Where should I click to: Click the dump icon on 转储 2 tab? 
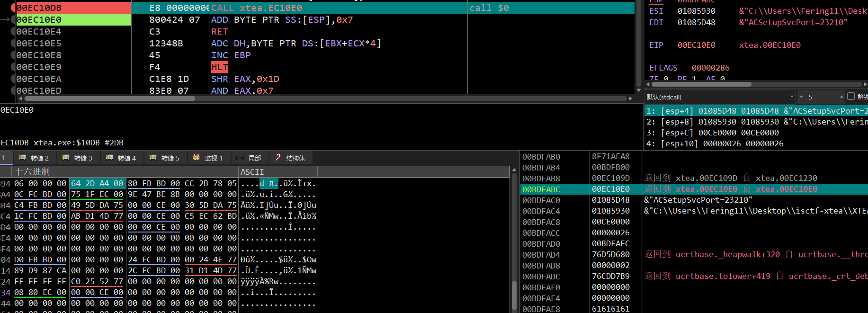tap(22, 157)
